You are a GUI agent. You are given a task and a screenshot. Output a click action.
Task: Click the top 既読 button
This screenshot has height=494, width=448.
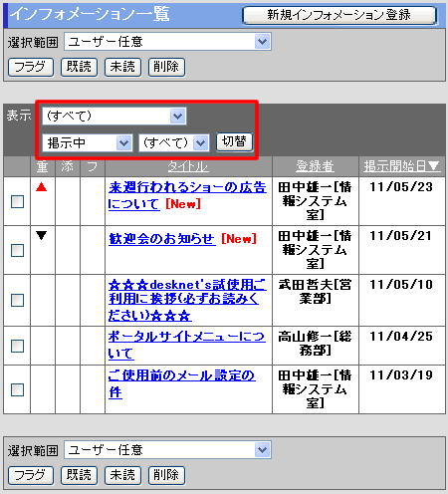pos(79,67)
